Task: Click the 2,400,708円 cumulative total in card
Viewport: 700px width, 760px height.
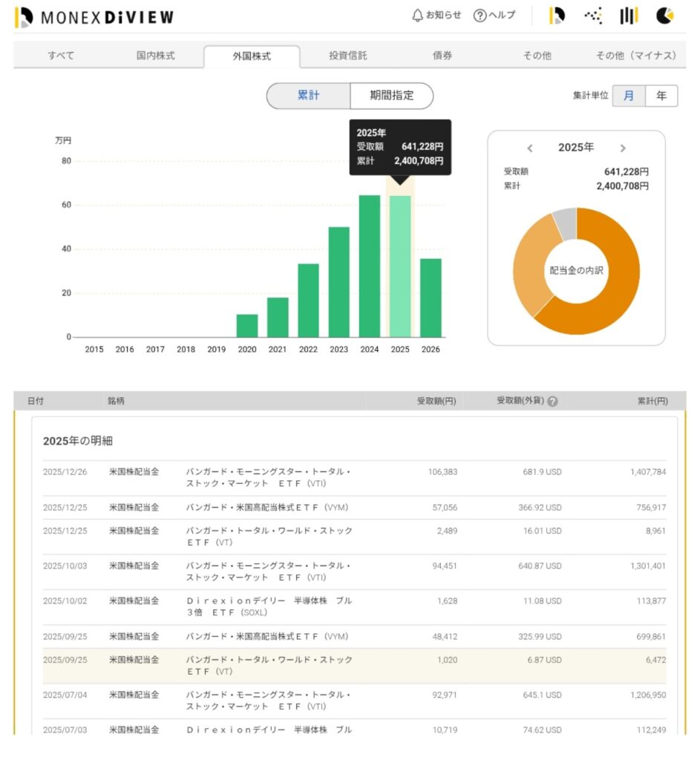Action: pos(623,186)
